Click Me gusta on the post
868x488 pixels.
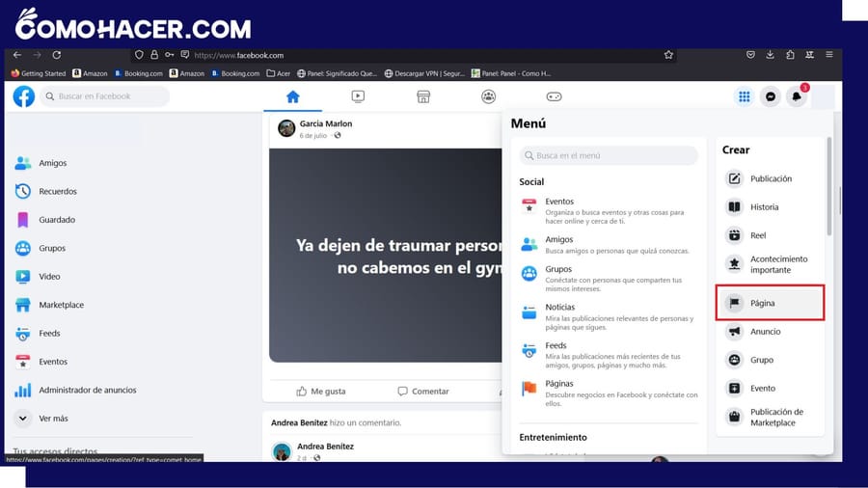(321, 392)
